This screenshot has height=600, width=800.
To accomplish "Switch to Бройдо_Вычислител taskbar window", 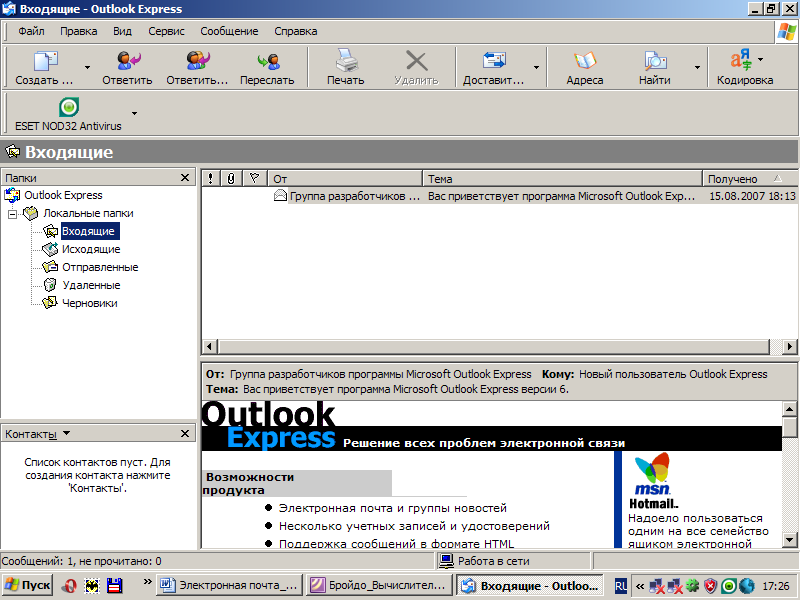I will (x=380, y=585).
